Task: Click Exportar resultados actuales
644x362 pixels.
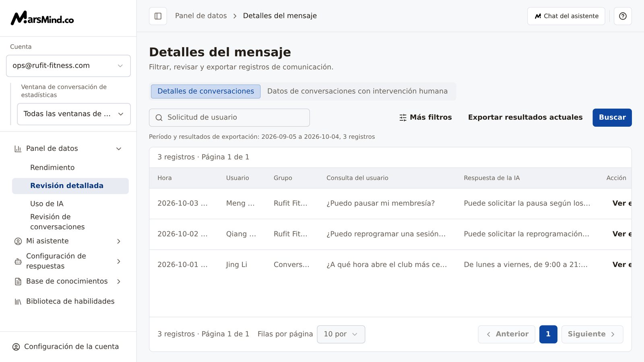Action: coord(525,117)
